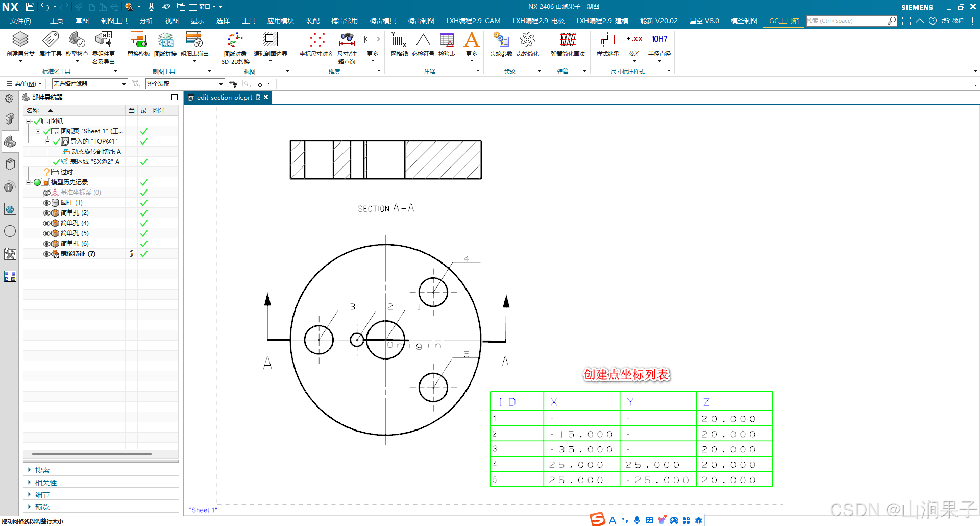Click the 更多 button in 注释 group

tap(472, 47)
